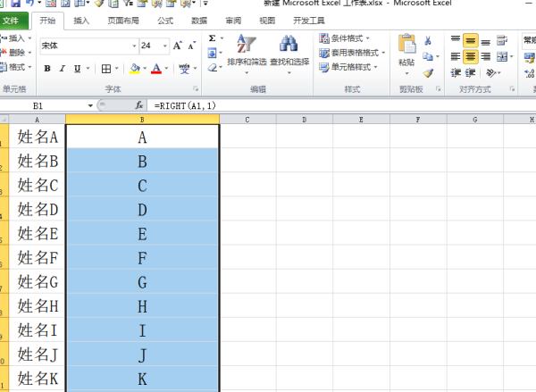Image resolution: width=536 pixels, height=392 pixels.
Task: Click the Name Box showing B1
Action: pos(43,105)
